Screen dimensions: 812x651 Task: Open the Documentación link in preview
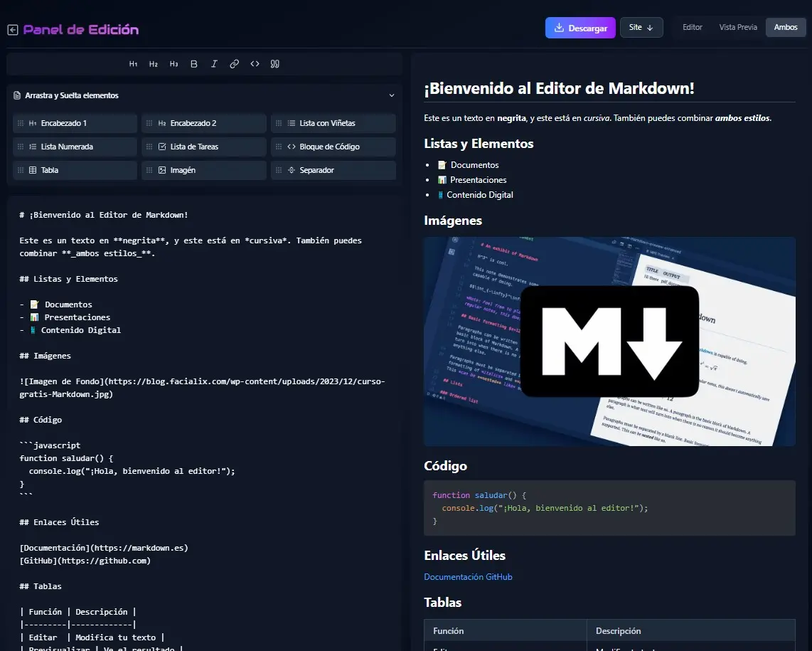click(454, 577)
